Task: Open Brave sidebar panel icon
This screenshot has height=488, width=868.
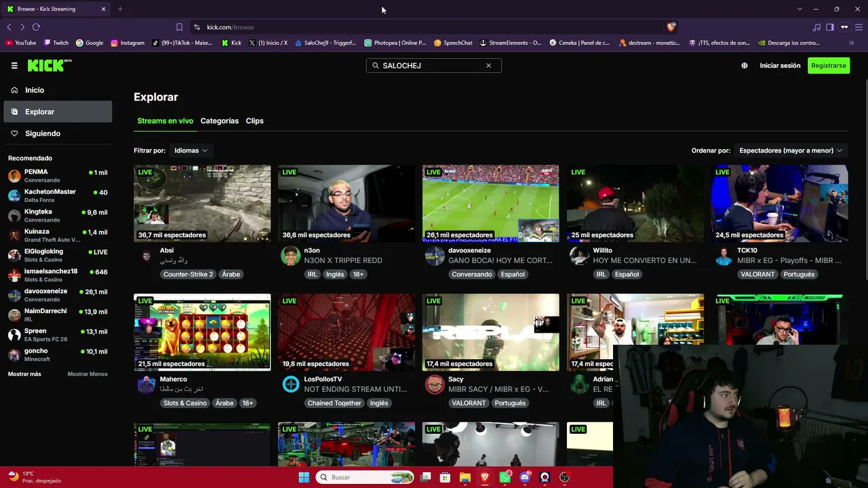Action: (830, 27)
